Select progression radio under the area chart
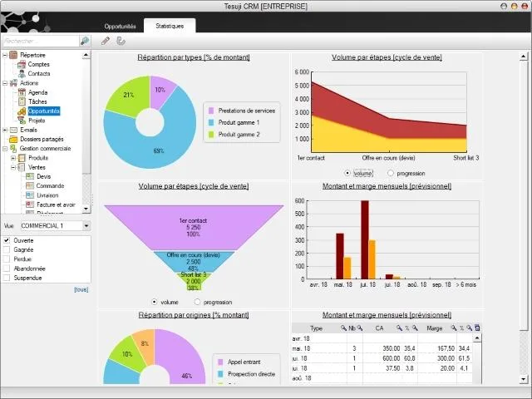 tap(391, 173)
